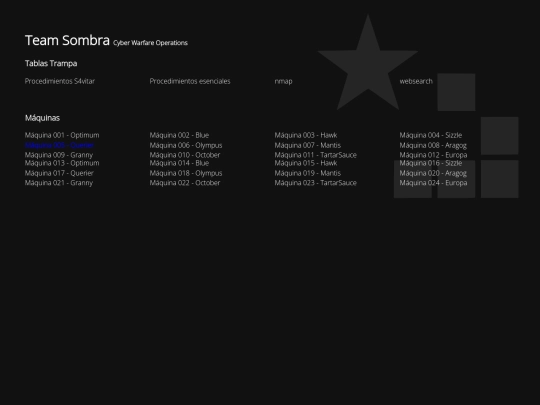Open Máquina 001 - Optimum

click(x=62, y=135)
